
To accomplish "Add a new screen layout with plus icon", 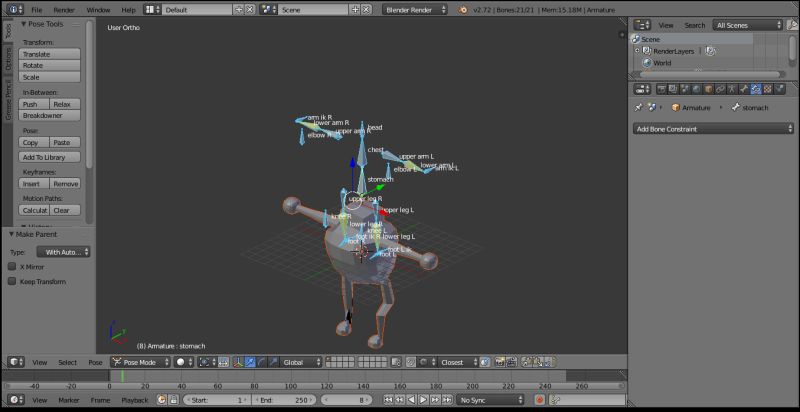I will click(239, 10).
